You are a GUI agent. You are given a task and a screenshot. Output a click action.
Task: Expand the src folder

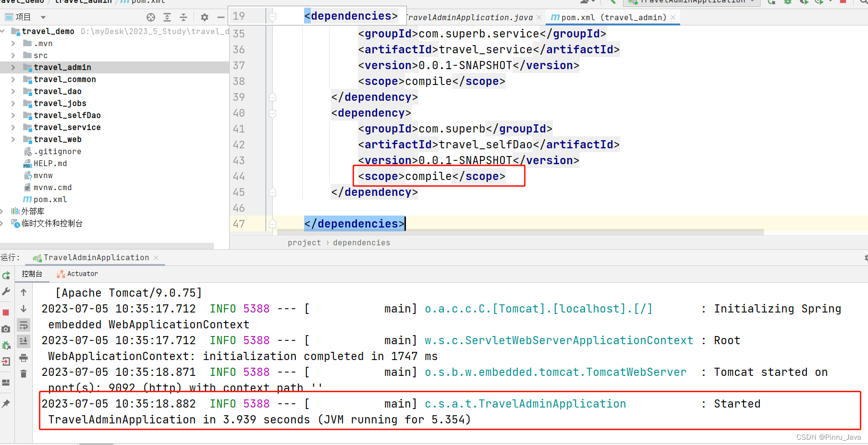13,55
